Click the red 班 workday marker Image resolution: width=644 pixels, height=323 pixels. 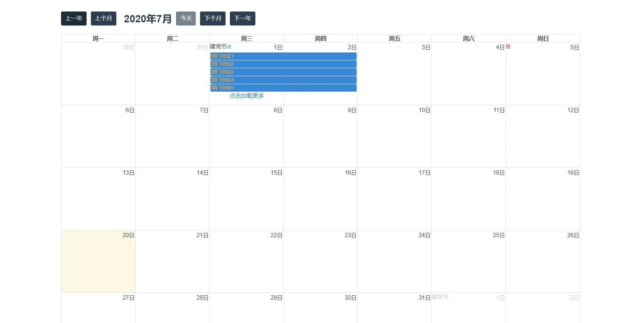tap(508, 47)
